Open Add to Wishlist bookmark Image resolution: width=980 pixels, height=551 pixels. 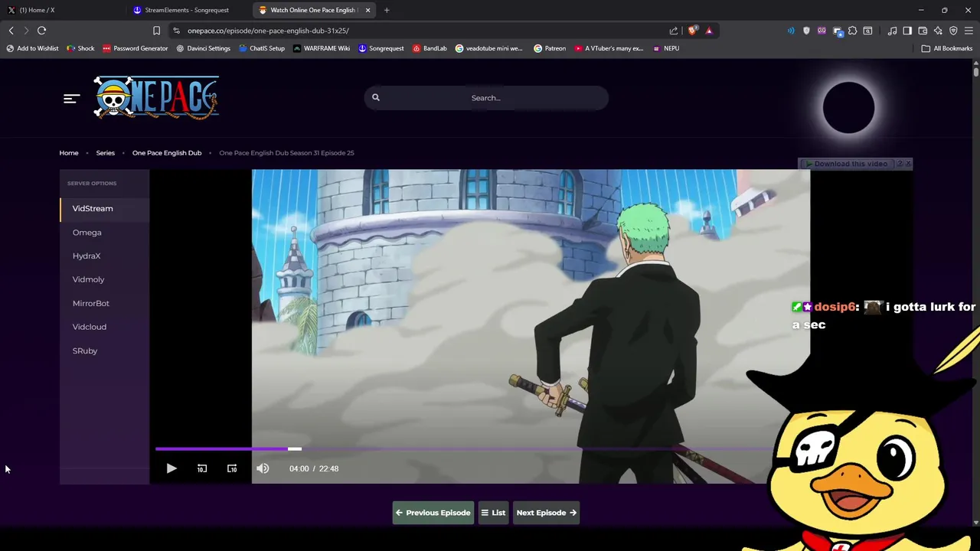click(32, 48)
